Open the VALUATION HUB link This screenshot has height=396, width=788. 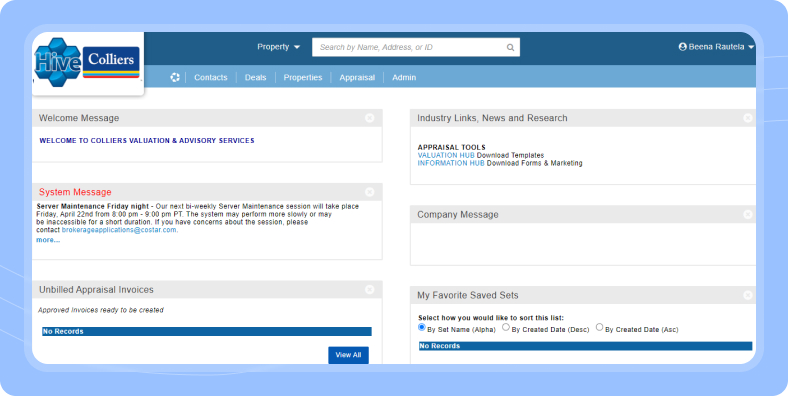coord(446,155)
